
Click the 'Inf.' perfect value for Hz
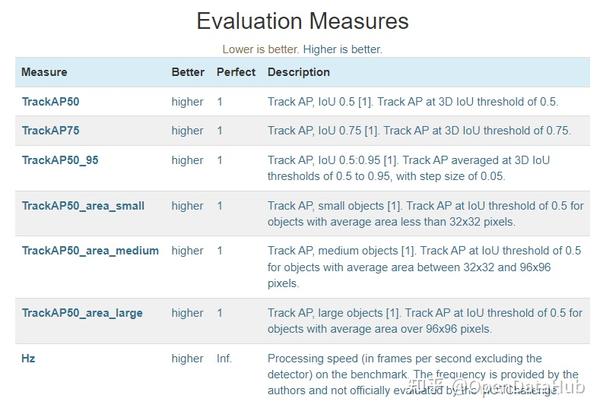point(224,358)
